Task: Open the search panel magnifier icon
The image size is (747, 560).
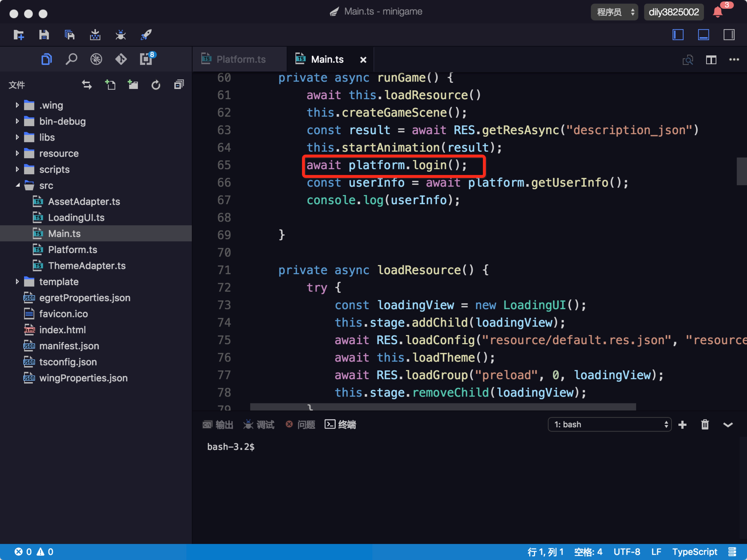Action: click(71, 59)
